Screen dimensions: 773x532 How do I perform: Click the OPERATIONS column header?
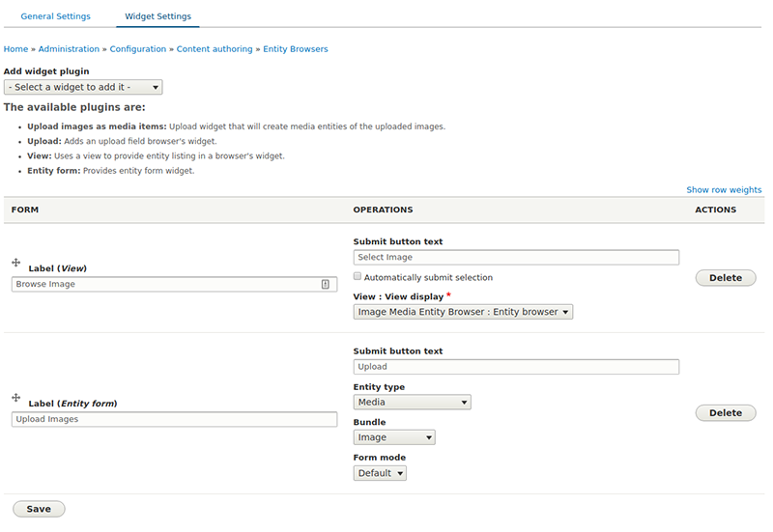(x=383, y=210)
